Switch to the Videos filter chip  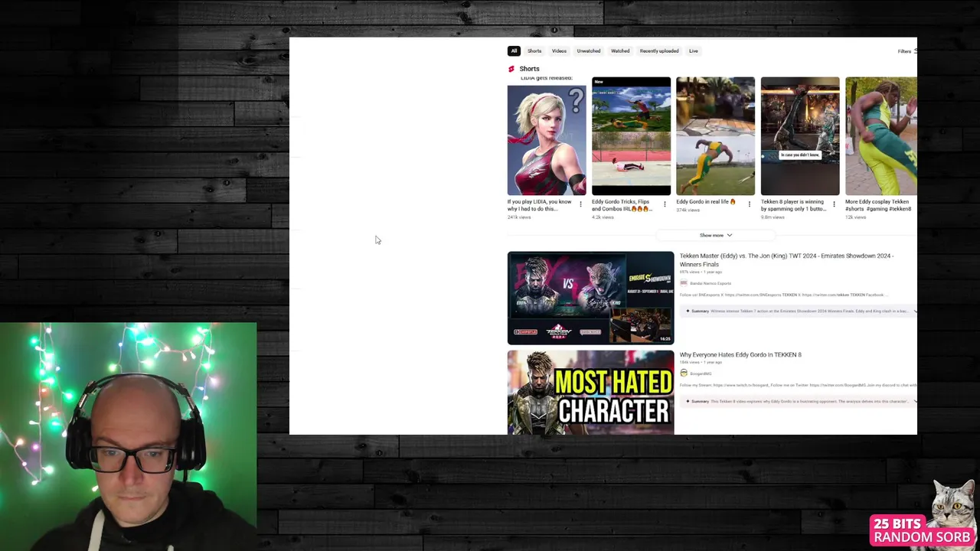coord(559,51)
